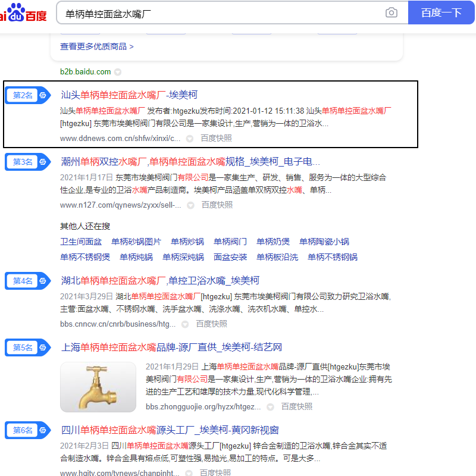Open 百度快照 for bbs.cnncw.cn result

coord(212,324)
